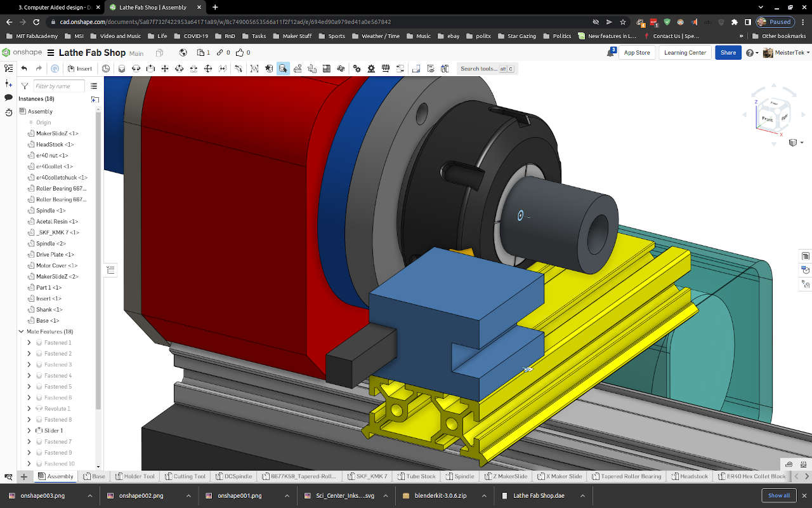Click the plus insert new tab icon
The height and width of the screenshot is (508, 812).
pos(23,476)
